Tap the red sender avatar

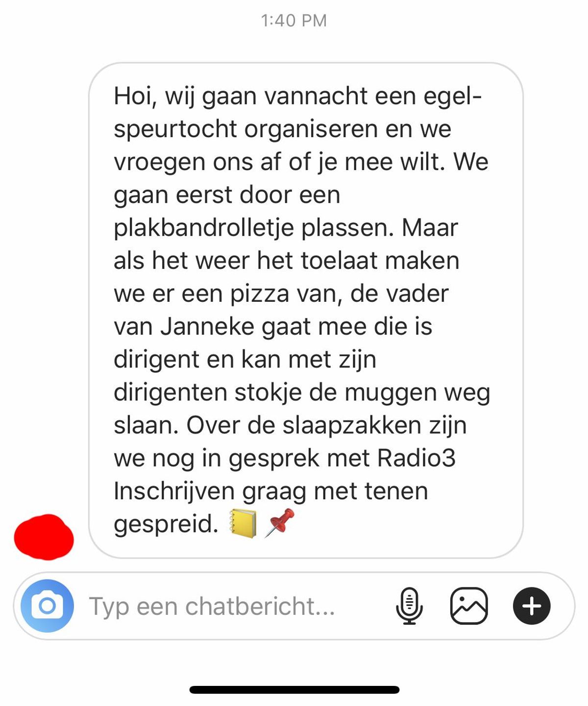(44, 537)
